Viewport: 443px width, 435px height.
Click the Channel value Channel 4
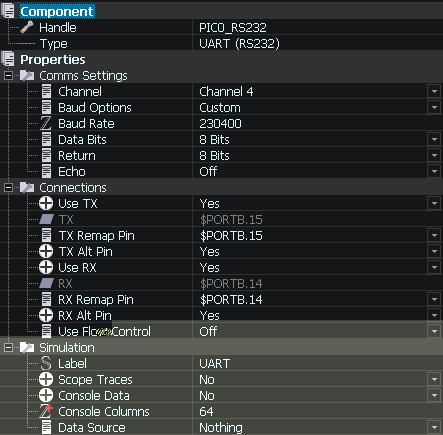(226, 92)
